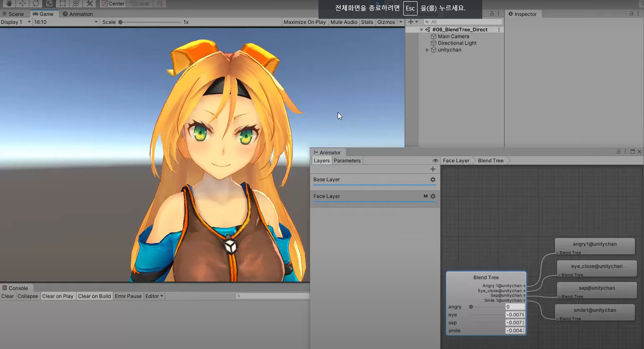Select unitychan in Hierarchy
This screenshot has width=644, height=349.
[450, 50]
